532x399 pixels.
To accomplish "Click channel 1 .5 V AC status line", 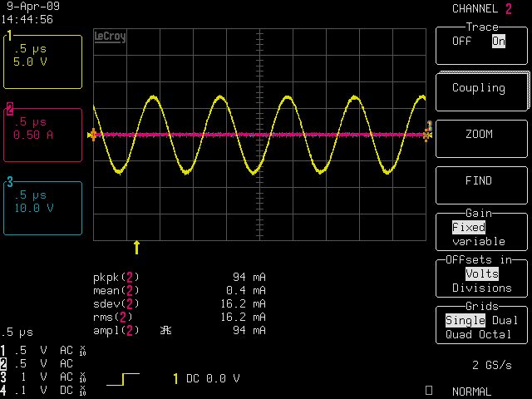I will 43,351.
